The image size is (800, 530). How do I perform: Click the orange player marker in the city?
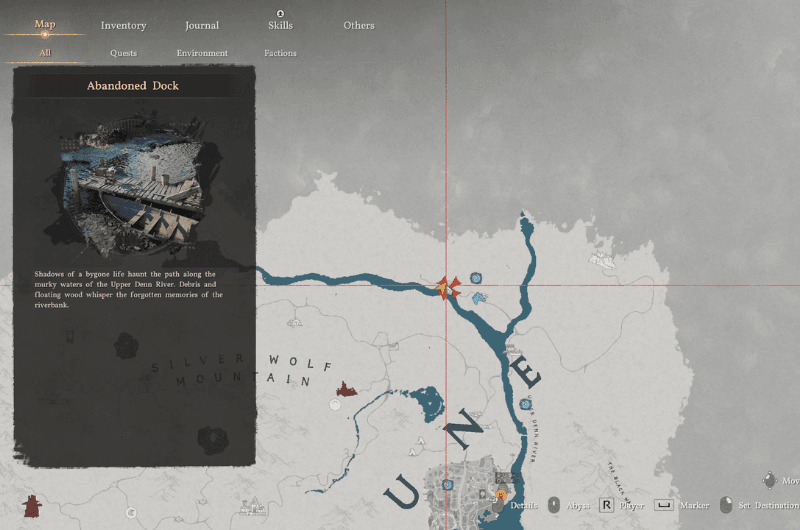point(501,494)
